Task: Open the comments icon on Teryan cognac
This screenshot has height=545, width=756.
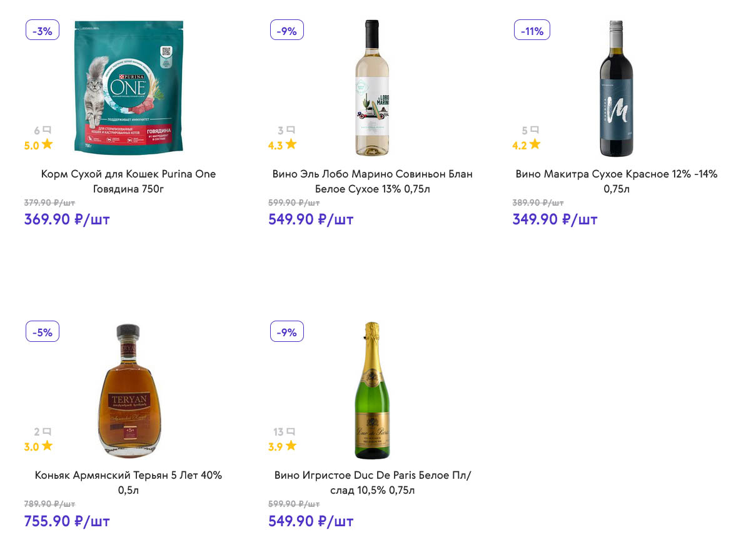Action: (47, 431)
